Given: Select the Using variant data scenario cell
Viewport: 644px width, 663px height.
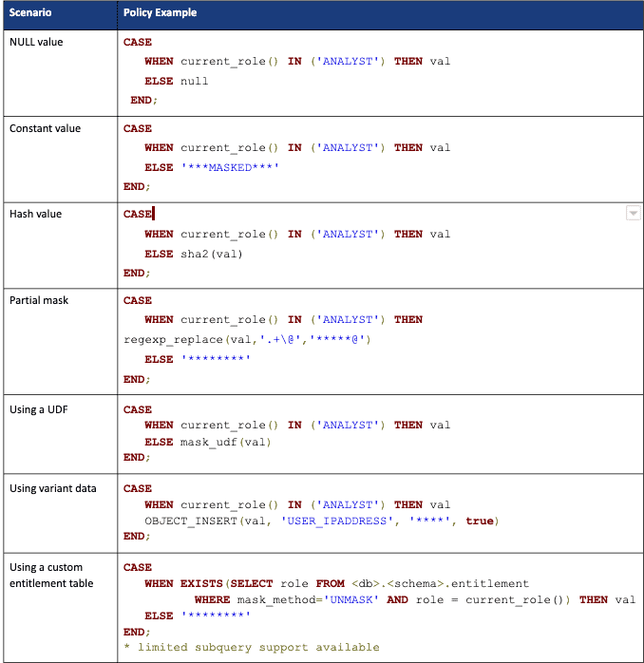Looking at the screenshot, I should 53,488.
